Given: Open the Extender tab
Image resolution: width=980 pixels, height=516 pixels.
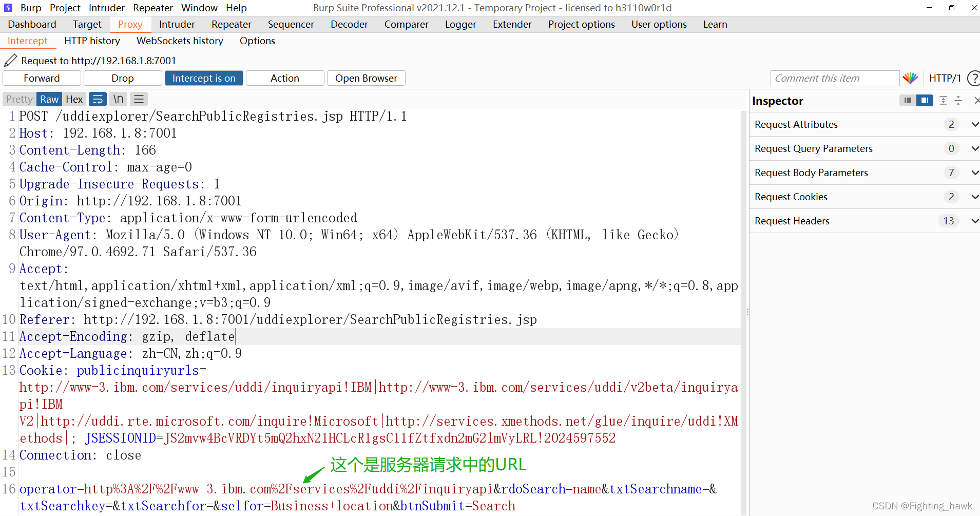Looking at the screenshot, I should coord(512,24).
